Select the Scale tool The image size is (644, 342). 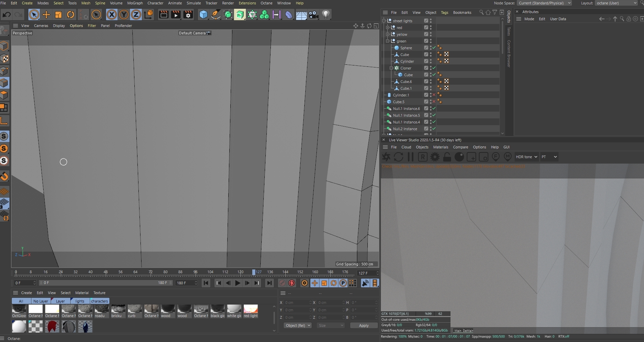coord(58,15)
